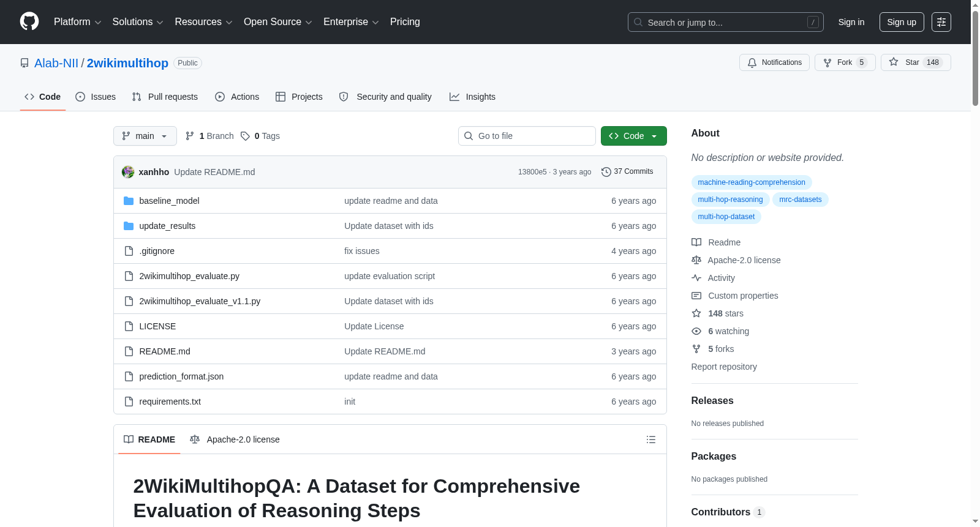
Task: Click the requirements.txt file icon
Action: coord(129,402)
